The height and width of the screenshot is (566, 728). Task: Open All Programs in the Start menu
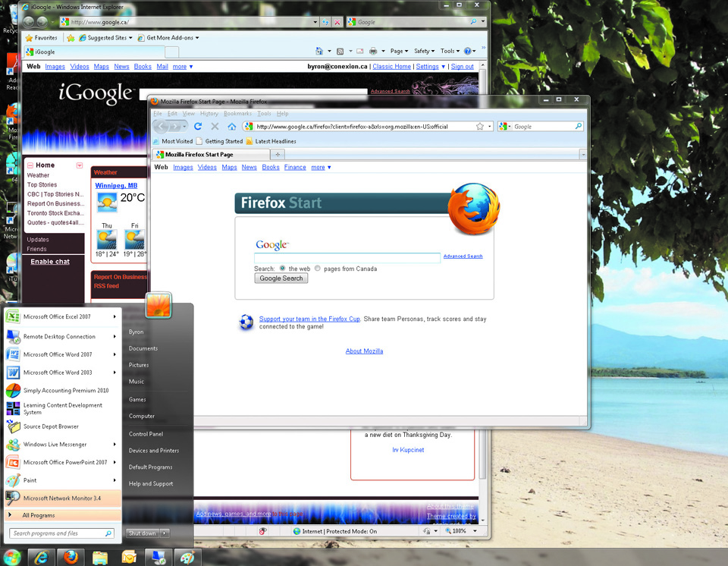[63, 515]
